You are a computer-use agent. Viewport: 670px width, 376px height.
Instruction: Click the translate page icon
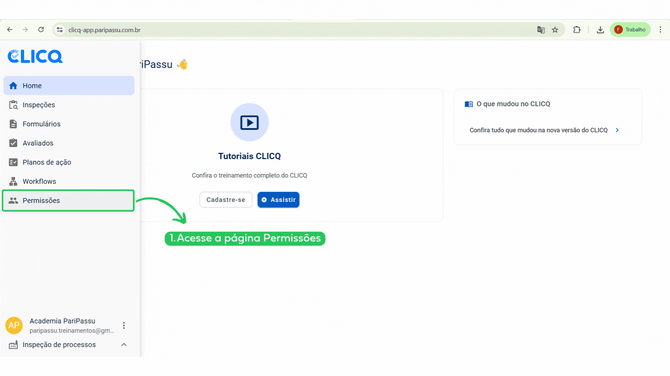(x=541, y=29)
